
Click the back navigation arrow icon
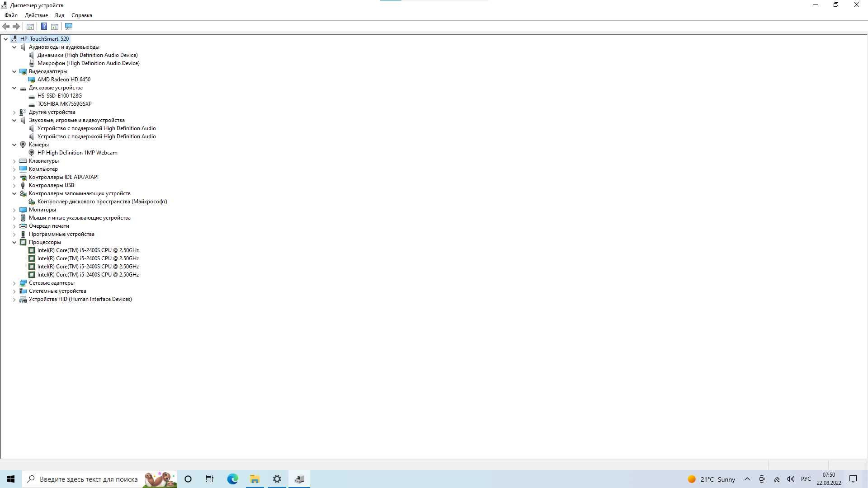[x=6, y=26]
